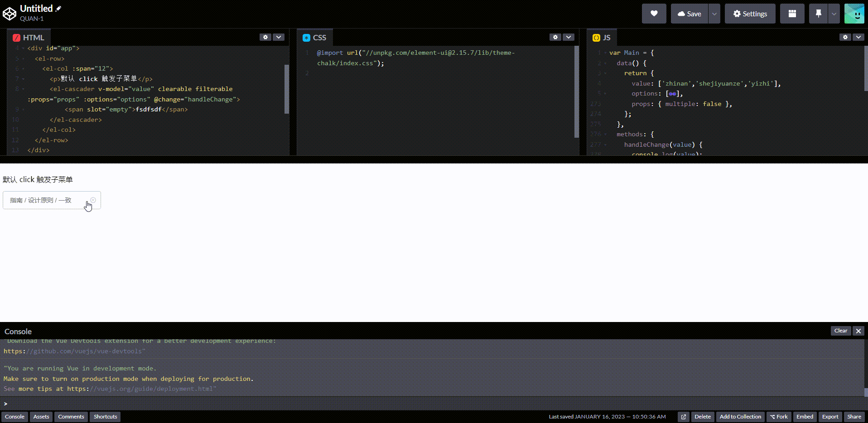Click the 'Console' panel heading
The height and width of the screenshot is (423, 868).
pos(18,332)
